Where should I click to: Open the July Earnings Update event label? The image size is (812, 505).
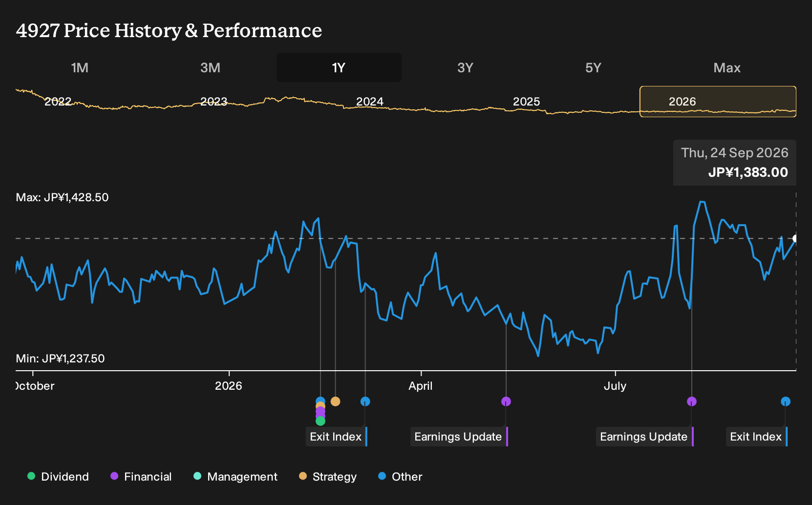click(x=645, y=437)
